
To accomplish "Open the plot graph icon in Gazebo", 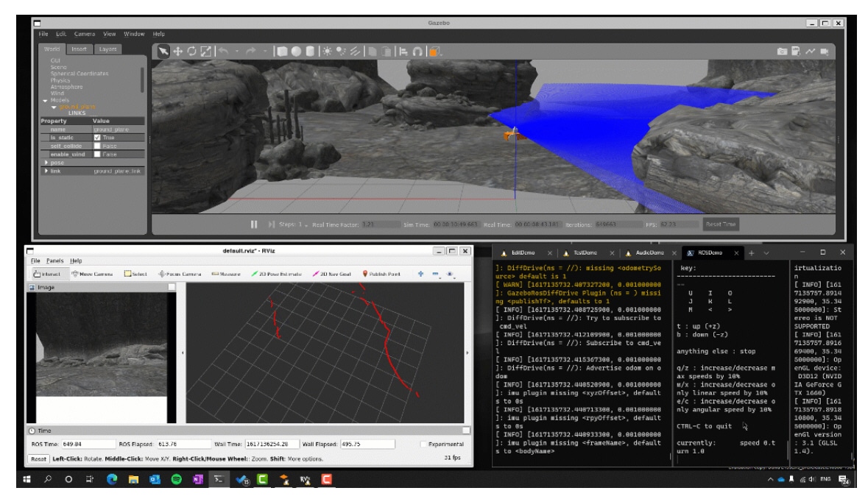I will [811, 51].
